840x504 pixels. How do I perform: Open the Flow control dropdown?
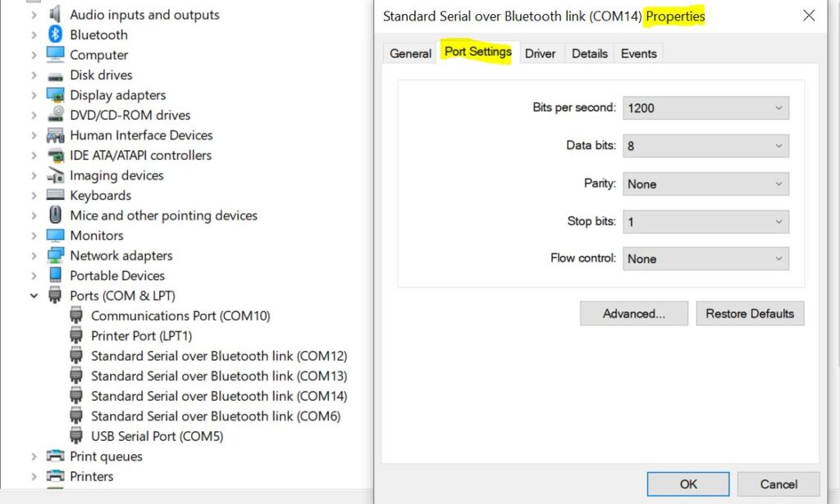point(705,259)
